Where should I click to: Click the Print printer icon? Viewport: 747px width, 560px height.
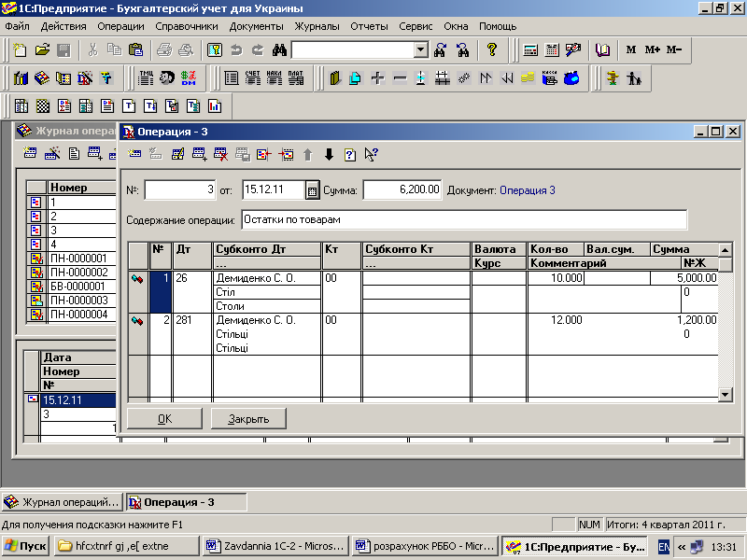pyautogui.click(x=164, y=50)
